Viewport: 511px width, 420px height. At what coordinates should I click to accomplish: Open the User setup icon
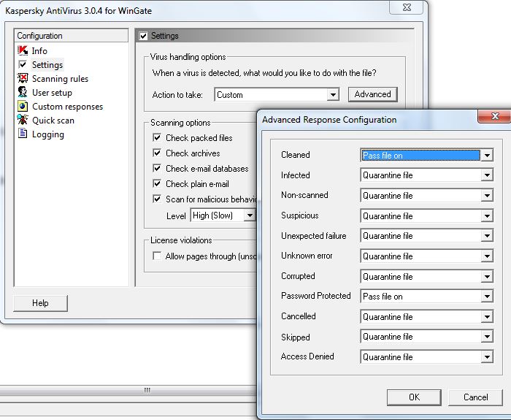coord(23,92)
